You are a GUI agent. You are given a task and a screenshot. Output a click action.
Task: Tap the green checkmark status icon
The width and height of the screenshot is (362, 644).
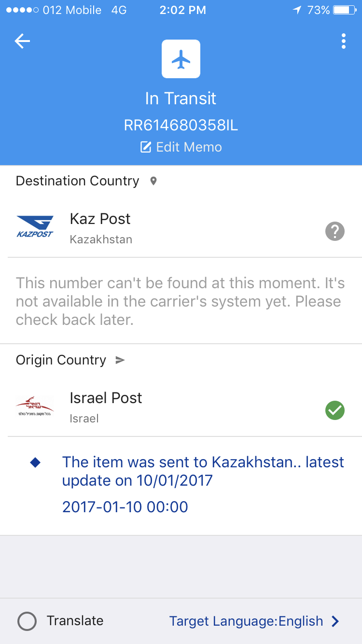point(334,411)
